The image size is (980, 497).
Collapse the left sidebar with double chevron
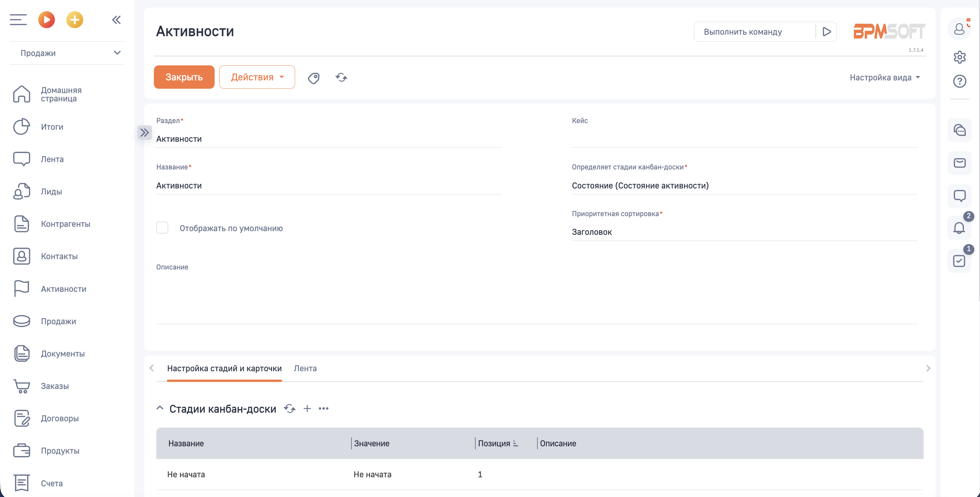[x=116, y=20]
